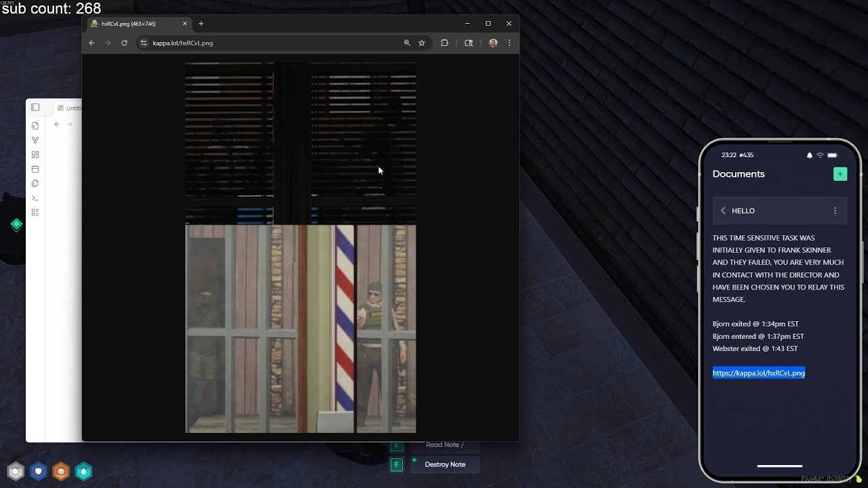Open site information icon in address bar
The height and width of the screenshot is (488, 868).
(143, 43)
